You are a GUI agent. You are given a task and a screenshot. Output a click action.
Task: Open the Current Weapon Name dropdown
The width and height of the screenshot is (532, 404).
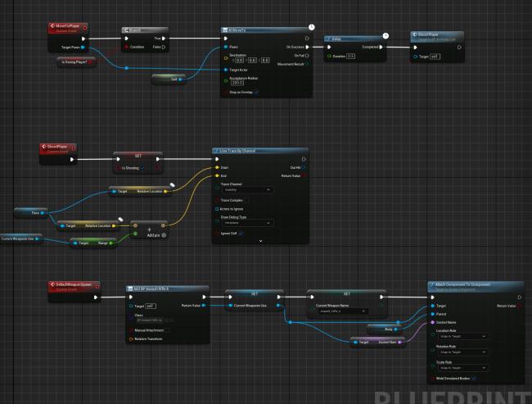tap(342, 311)
